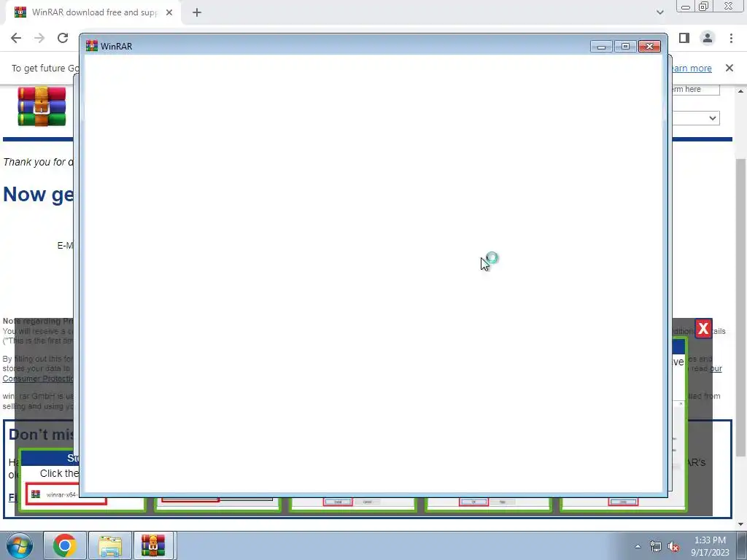Click the scrollbar up arrow in Chrome
Screen dimensions: 747x560
[741, 91]
